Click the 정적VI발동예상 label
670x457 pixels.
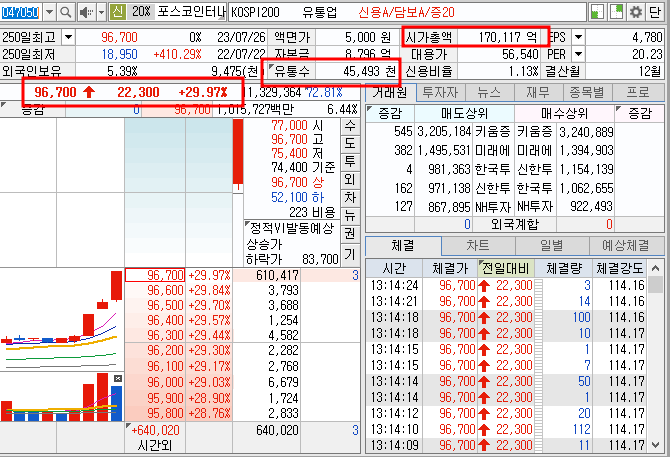coord(292,228)
